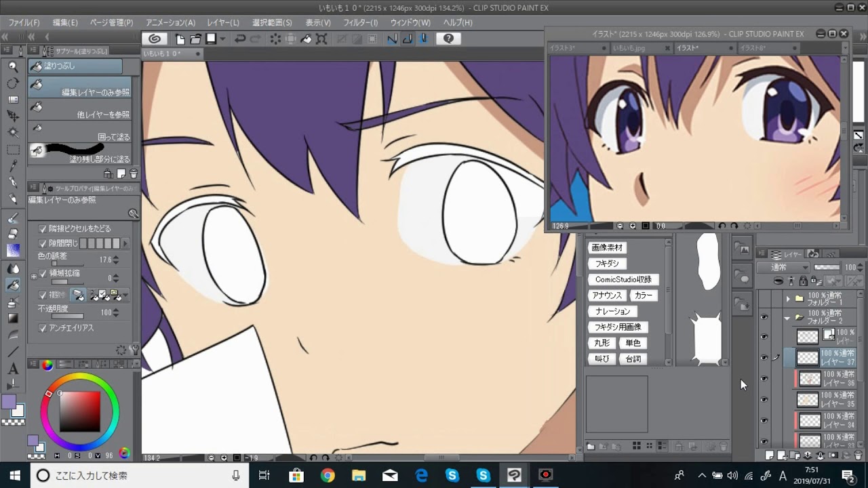868x488 pixels.
Task: Click the CLIP STUDIO spiral launcher icon
Action: [155, 39]
